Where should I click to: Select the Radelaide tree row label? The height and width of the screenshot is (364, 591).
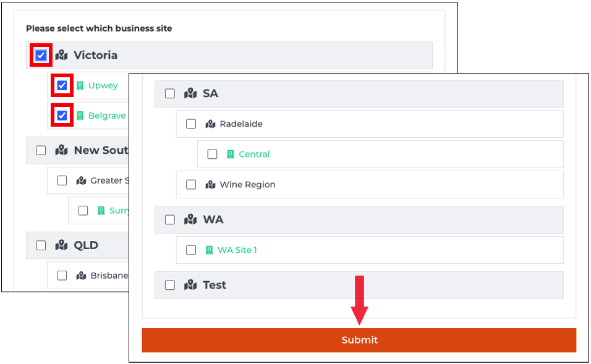[x=241, y=124]
